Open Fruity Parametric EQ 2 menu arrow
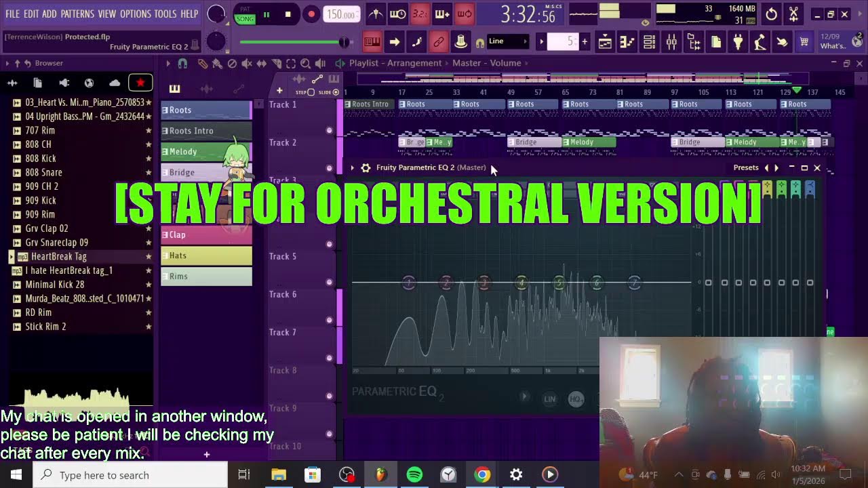 (x=352, y=167)
